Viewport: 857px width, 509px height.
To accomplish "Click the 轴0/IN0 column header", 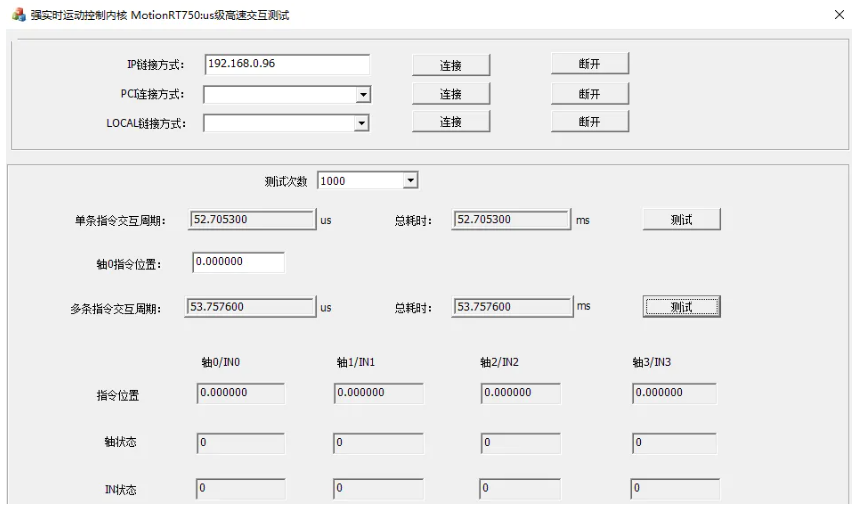I will coord(221,362).
